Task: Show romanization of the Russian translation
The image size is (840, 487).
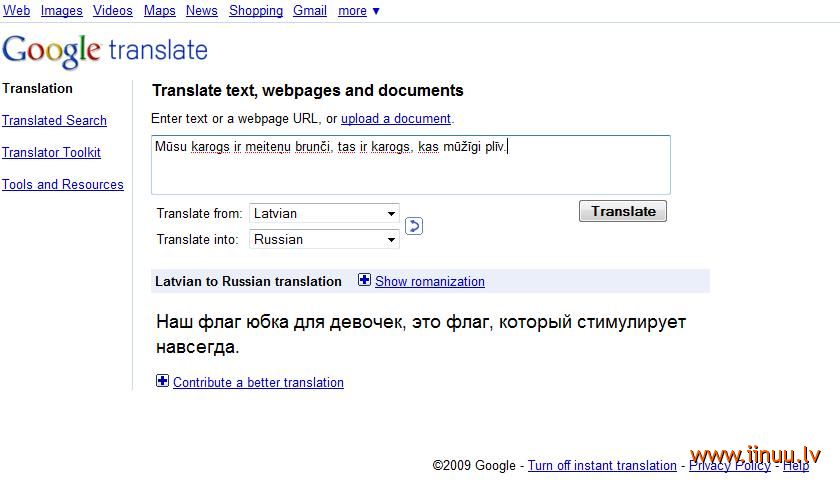Action: click(x=430, y=281)
